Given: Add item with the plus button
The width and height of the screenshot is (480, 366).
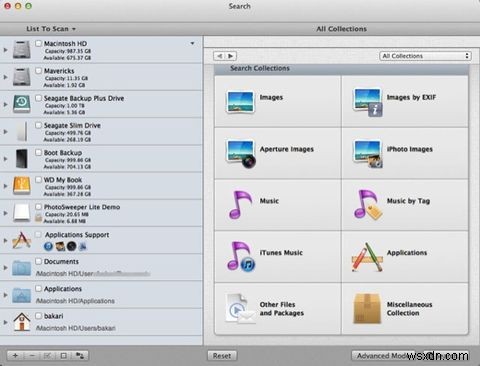Looking at the screenshot, I should pos(15,356).
